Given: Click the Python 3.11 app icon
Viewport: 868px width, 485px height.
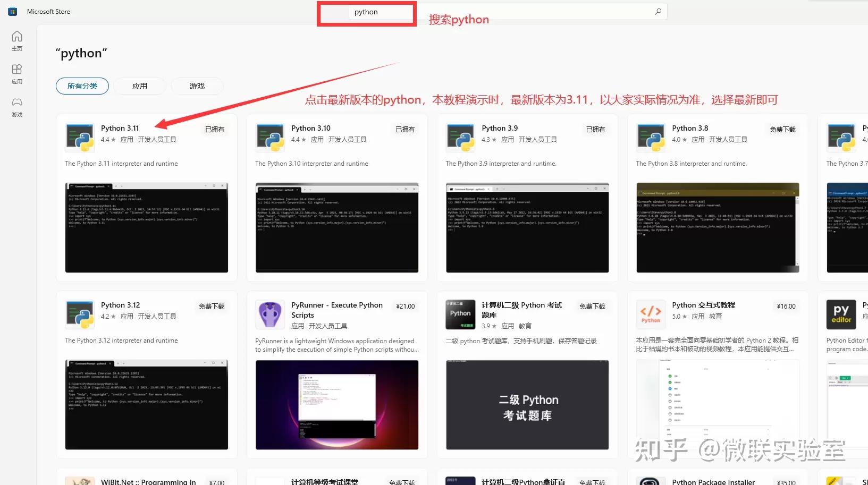Looking at the screenshot, I should click(x=80, y=137).
